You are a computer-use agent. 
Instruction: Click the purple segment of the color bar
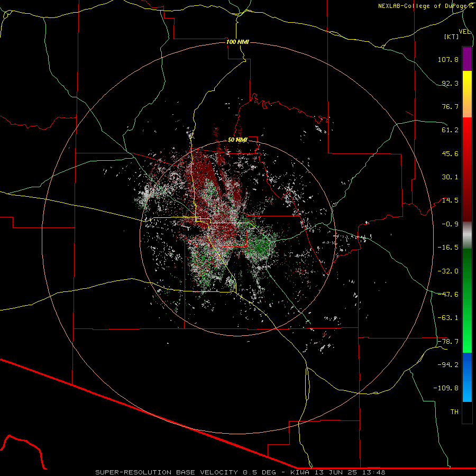[467, 59]
